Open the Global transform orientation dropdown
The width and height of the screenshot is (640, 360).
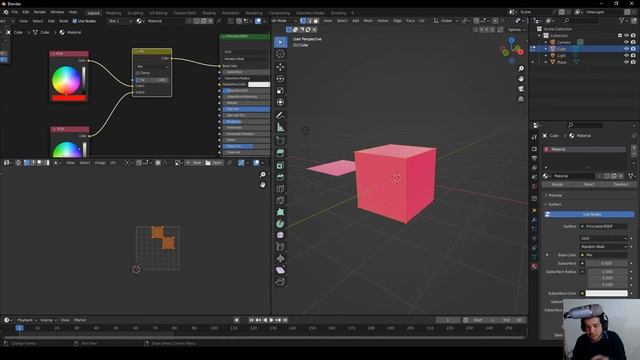(446, 21)
